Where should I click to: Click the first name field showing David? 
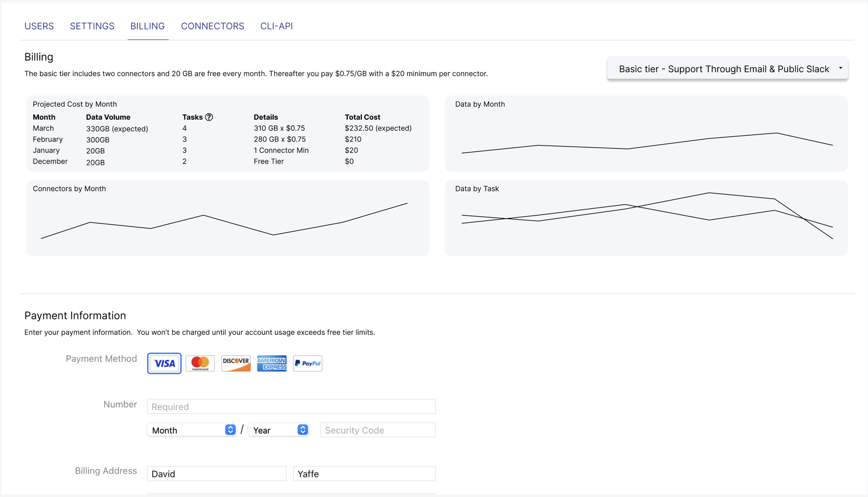pos(216,473)
